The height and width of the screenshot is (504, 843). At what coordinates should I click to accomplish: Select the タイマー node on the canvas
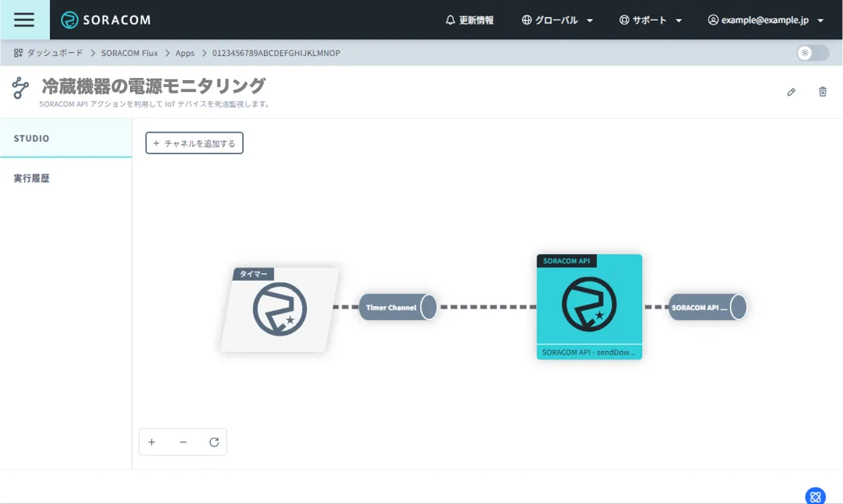(x=280, y=309)
